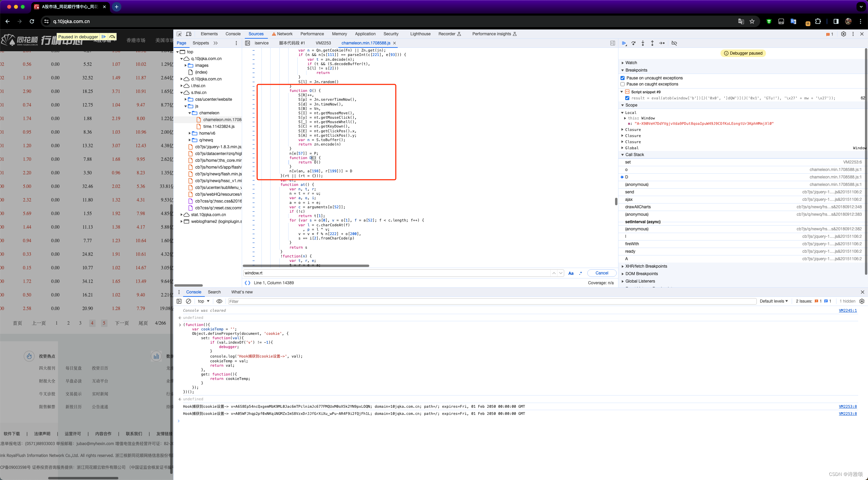Expand the d.10jqka.com.cn tree node
The image size is (868, 480).
pyautogui.click(x=182, y=79)
